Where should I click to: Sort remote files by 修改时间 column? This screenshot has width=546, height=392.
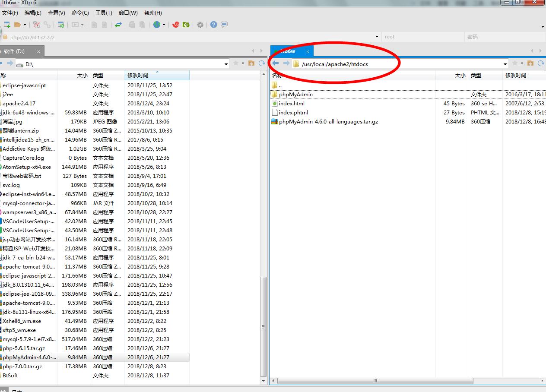[x=524, y=75]
